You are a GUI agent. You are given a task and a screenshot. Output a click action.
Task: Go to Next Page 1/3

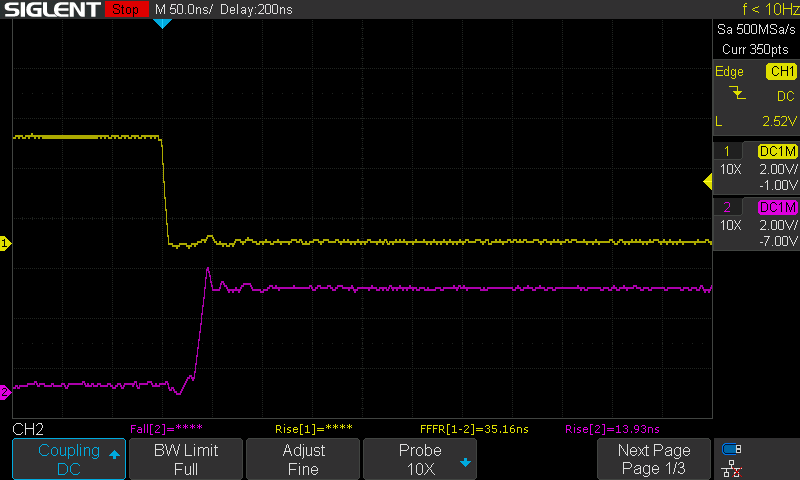tap(654, 459)
